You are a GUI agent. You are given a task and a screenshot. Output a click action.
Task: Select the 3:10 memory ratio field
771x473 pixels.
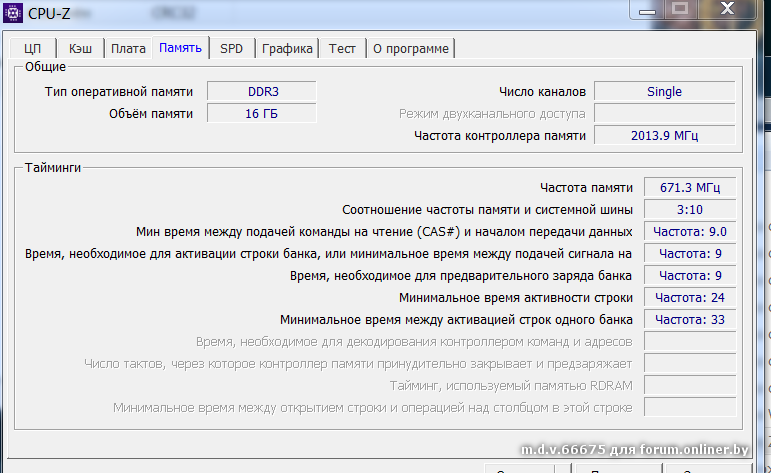pyautogui.click(x=691, y=209)
